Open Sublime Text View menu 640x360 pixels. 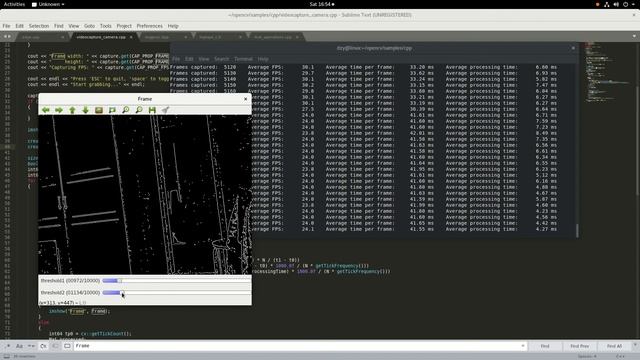[74, 26]
